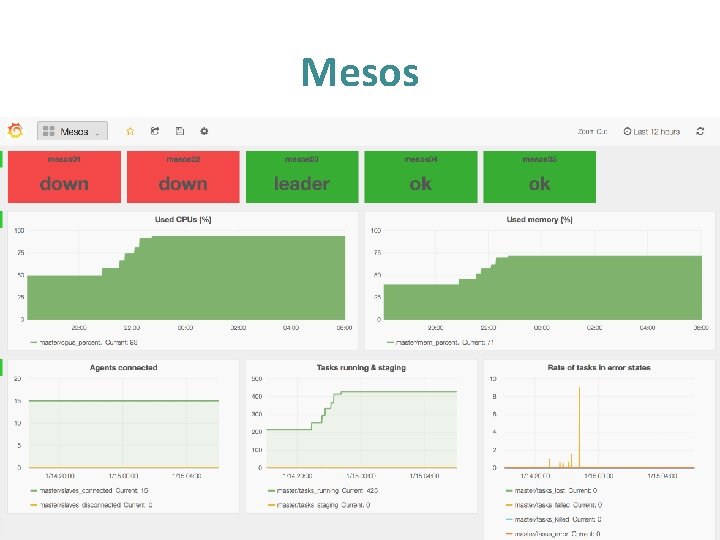Open the Last 12 hours time picker
This screenshot has width=720, height=540.
point(652,131)
